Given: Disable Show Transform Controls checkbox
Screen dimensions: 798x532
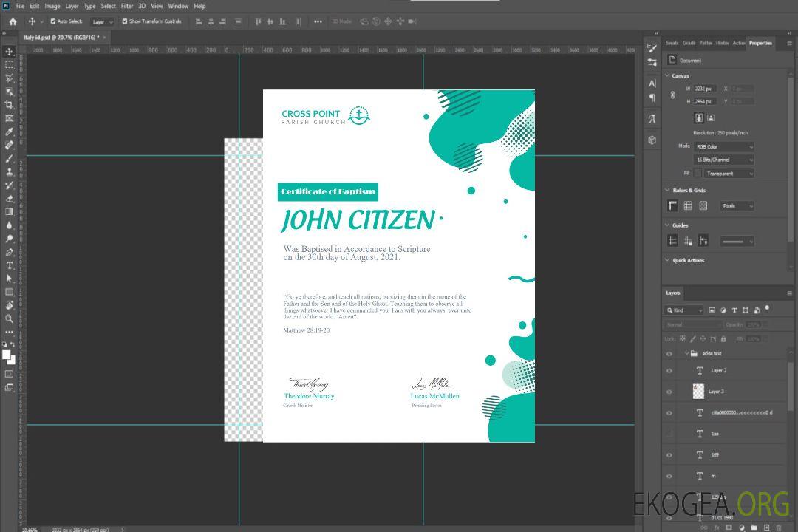Looking at the screenshot, I should click(125, 21).
